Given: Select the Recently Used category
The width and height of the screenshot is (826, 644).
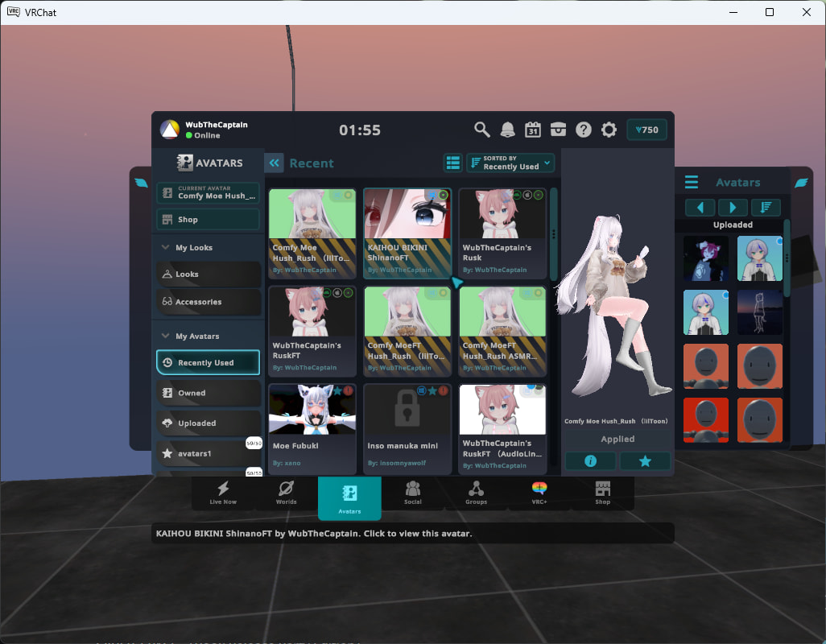Looking at the screenshot, I should (x=208, y=363).
